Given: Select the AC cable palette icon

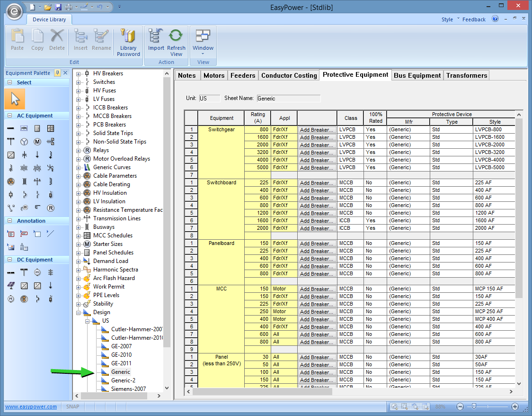Looking at the screenshot, I should pos(11,181).
